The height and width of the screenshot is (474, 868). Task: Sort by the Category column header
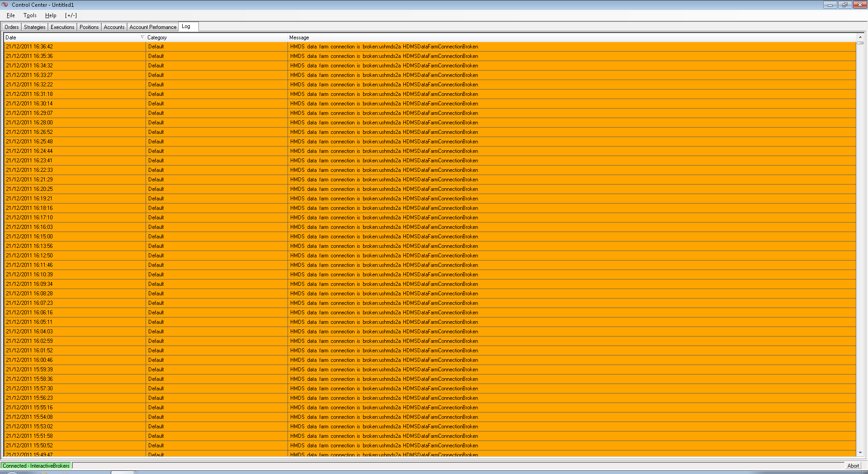(217, 38)
